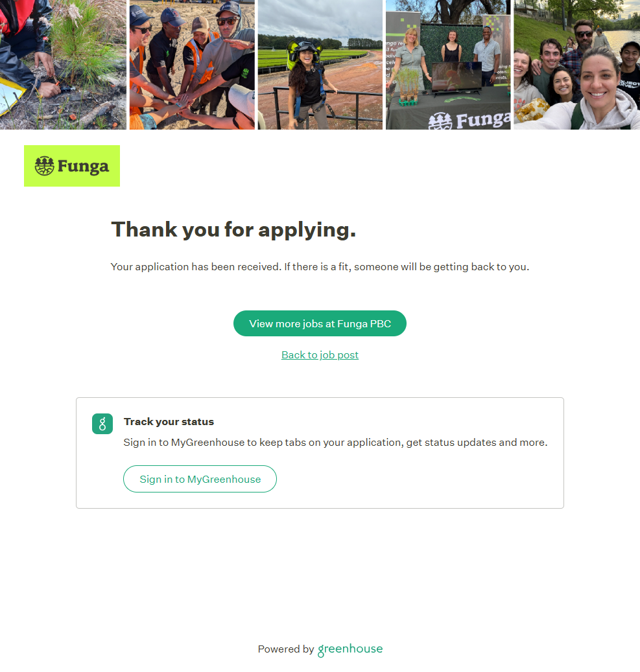Click the Funga wordmark beside the emblem
Viewport: 640px width, 672px height.
83,167
